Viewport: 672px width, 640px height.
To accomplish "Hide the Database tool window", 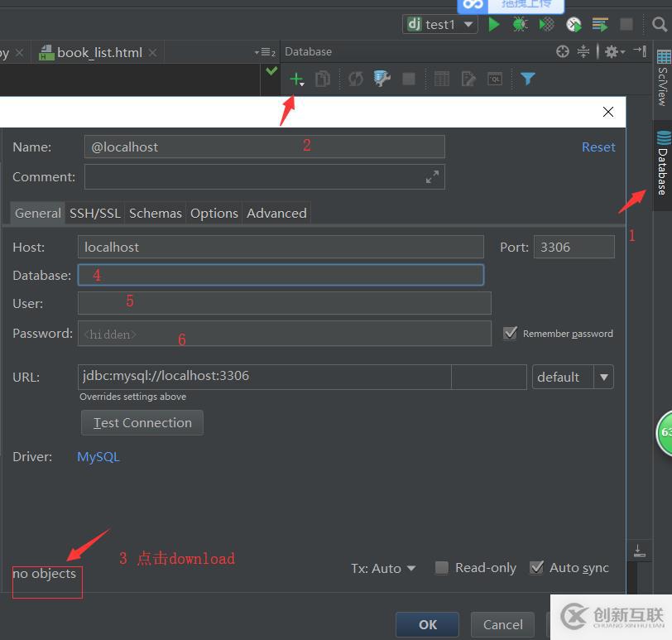I will click(x=640, y=51).
